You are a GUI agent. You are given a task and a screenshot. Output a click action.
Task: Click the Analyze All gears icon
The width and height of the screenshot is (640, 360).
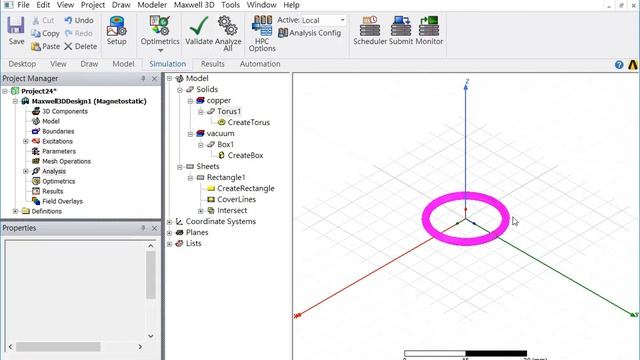[227, 26]
